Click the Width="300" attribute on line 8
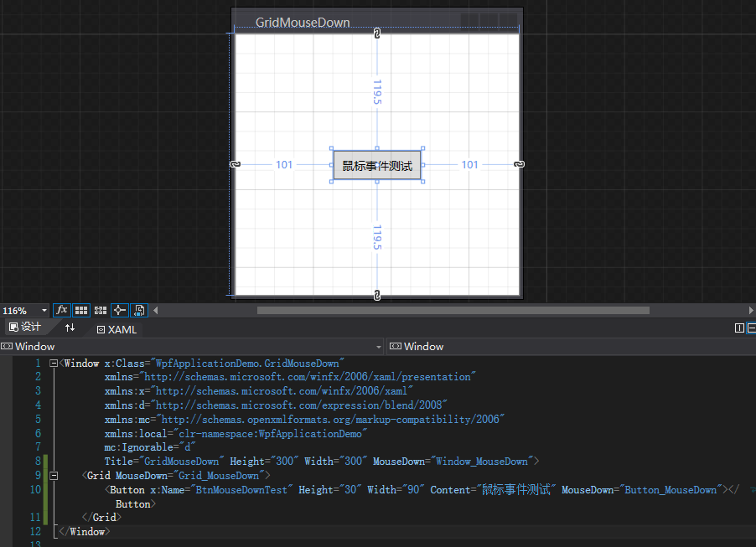Screen dimensions: 756x547 pos(335,462)
